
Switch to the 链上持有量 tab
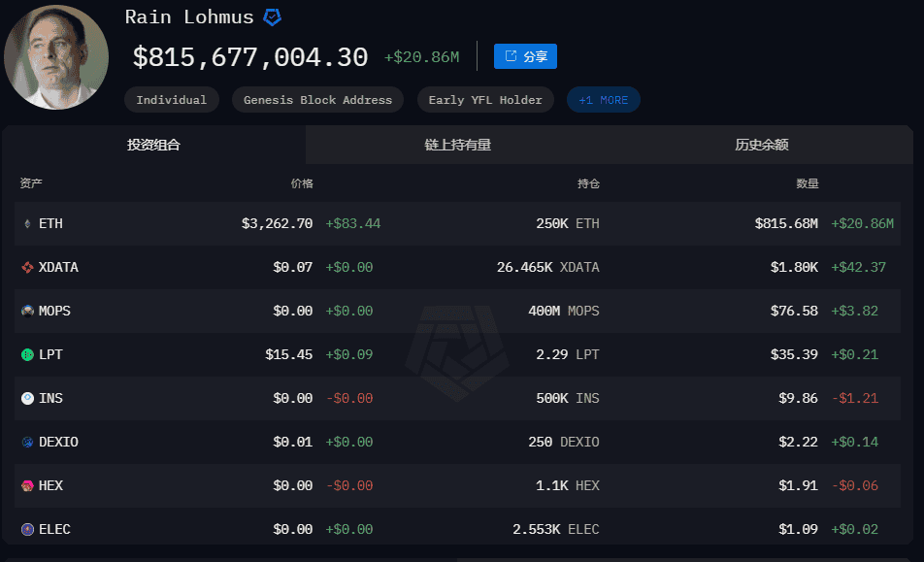point(457,145)
